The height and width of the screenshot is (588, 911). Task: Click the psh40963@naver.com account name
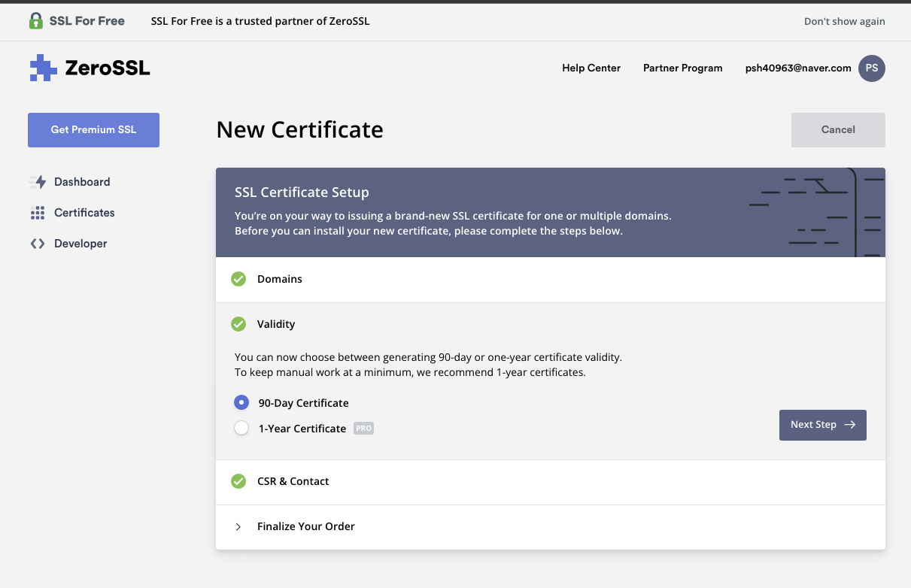point(798,68)
